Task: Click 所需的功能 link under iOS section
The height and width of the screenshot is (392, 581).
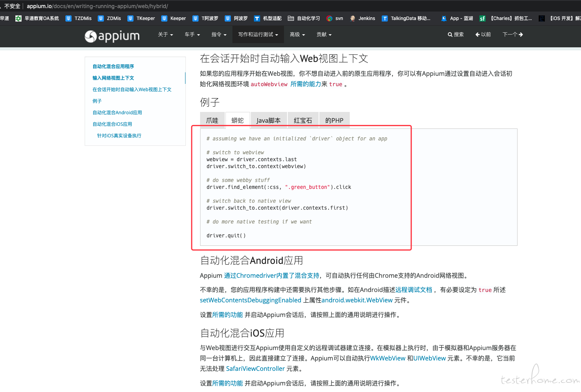Action: coord(227,383)
